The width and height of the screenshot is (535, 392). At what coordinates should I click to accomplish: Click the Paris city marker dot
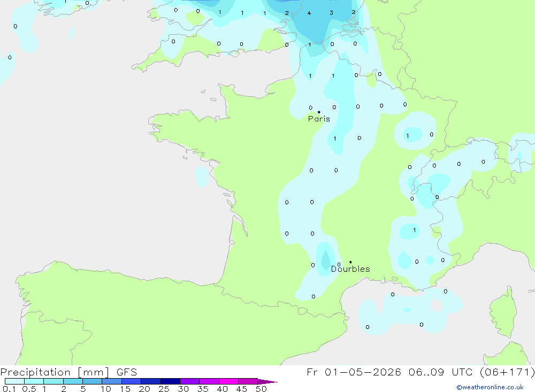319,112
